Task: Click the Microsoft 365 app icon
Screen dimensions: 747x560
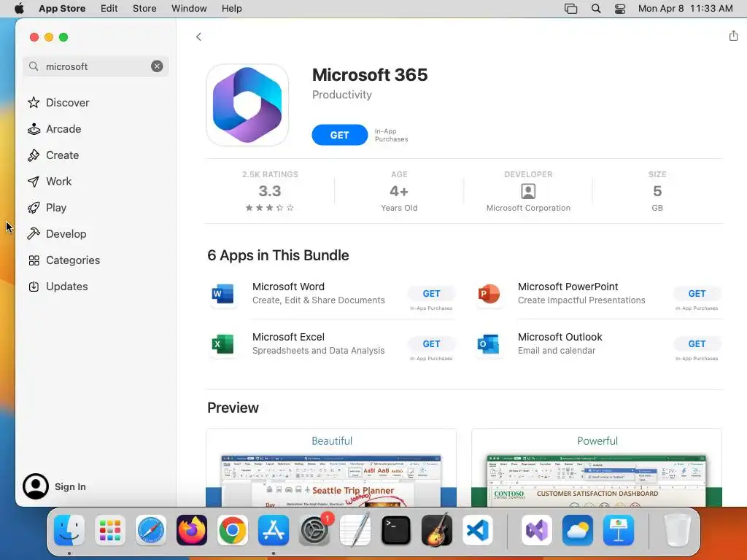Action: [247, 105]
